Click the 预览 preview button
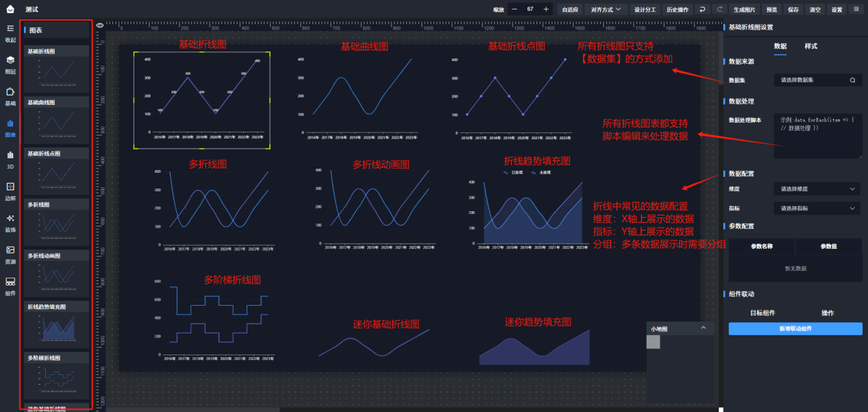Viewport: 868px width, 412px height. click(771, 10)
